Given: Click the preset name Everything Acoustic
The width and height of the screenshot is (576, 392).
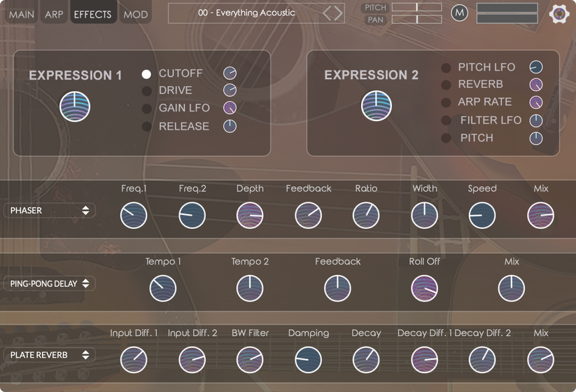Looking at the screenshot, I should coord(246,13).
